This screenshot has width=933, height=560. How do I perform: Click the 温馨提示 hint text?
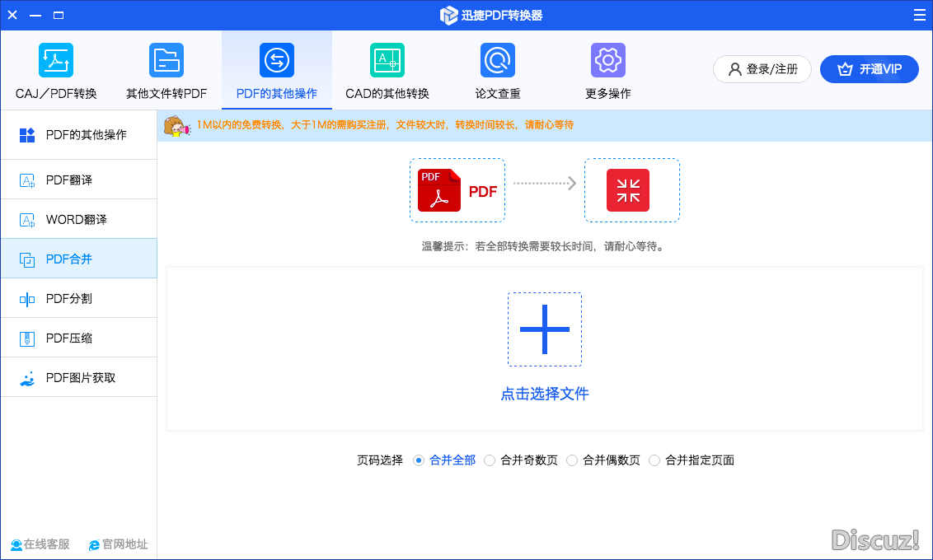[542, 246]
